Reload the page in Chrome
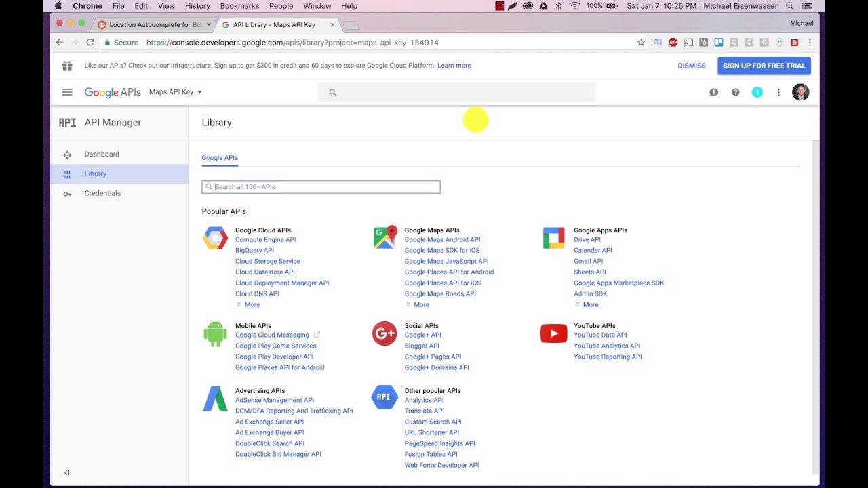 point(90,42)
